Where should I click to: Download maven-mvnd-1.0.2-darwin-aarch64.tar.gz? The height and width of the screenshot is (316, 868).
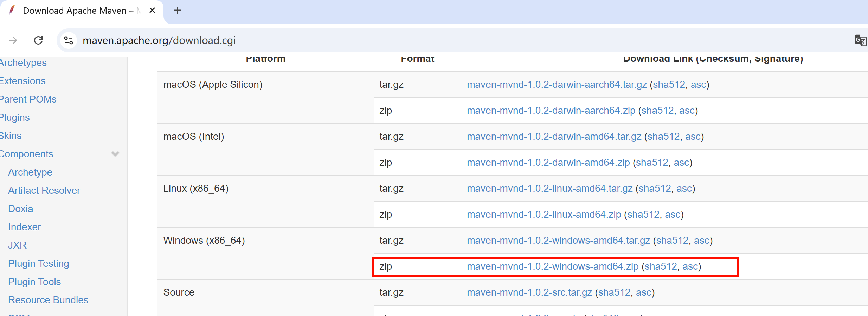click(x=557, y=85)
